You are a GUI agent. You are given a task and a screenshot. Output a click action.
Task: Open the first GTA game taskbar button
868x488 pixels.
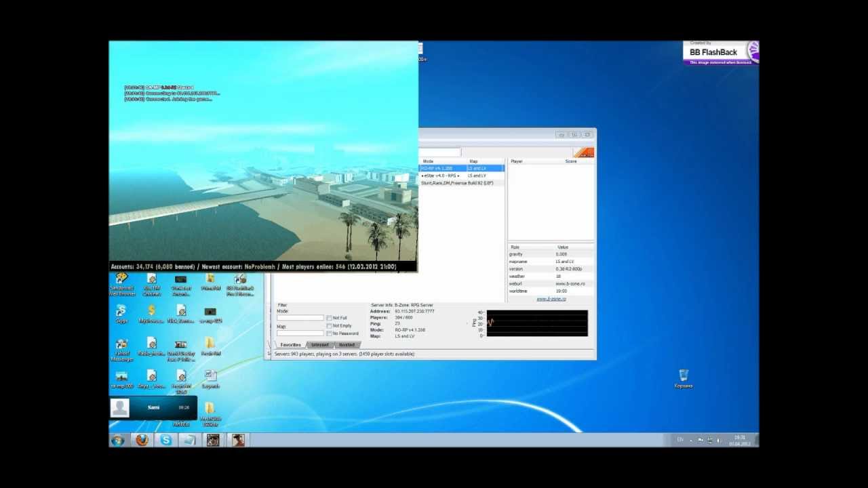[x=213, y=441]
